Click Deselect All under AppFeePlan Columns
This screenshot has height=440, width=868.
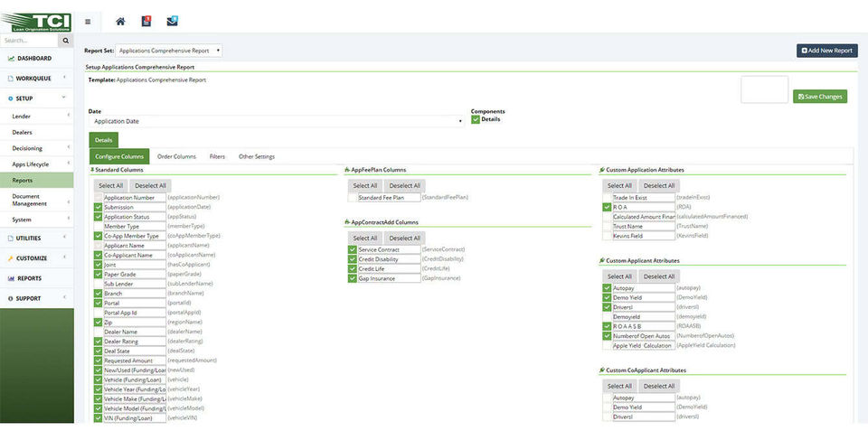coord(405,186)
